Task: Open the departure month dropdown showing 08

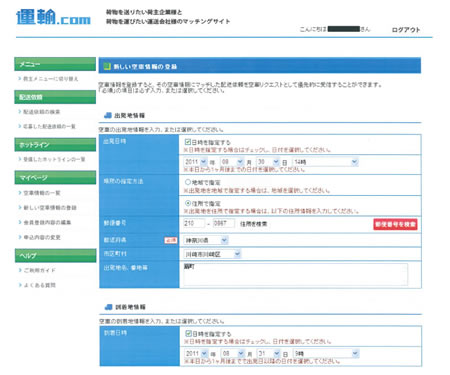Action: click(x=232, y=162)
